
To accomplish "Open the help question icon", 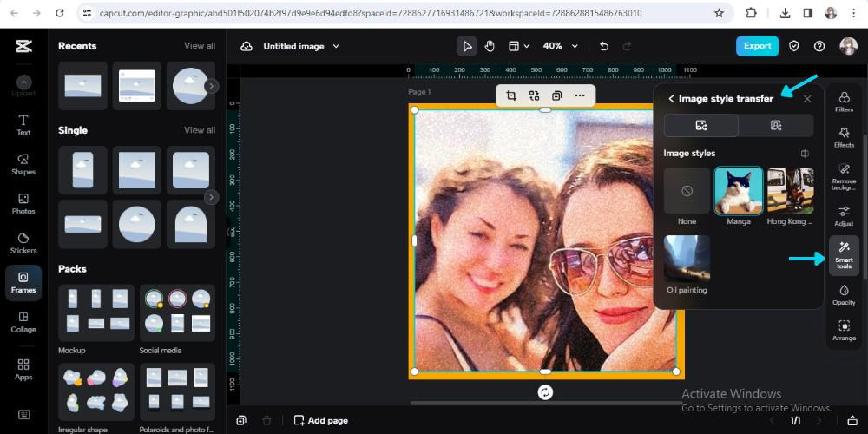I will (819, 46).
